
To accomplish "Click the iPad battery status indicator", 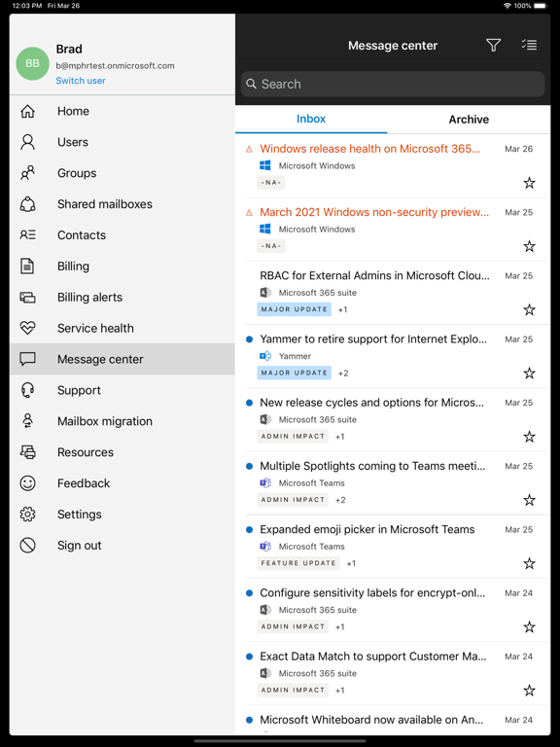I will tap(541, 6).
